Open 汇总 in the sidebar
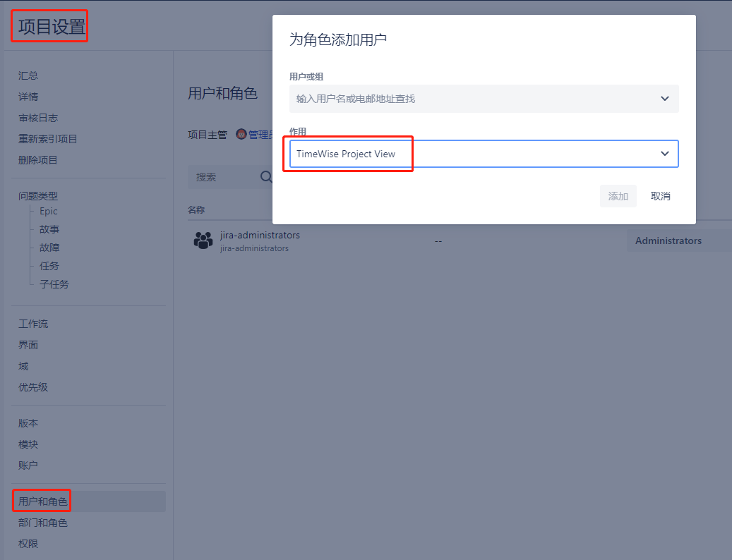The width and height of the screenshot is (732, 560). [28, 75]
